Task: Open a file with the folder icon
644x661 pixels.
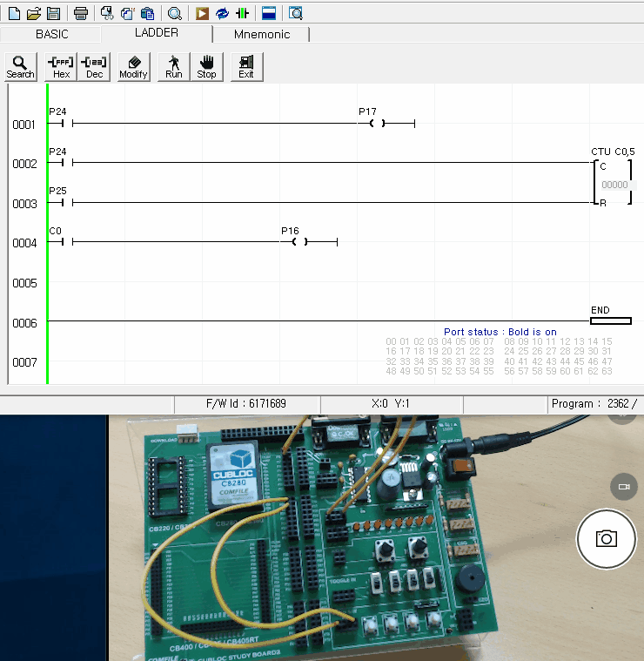Action: pyautogui.click(x=34, y=13)
